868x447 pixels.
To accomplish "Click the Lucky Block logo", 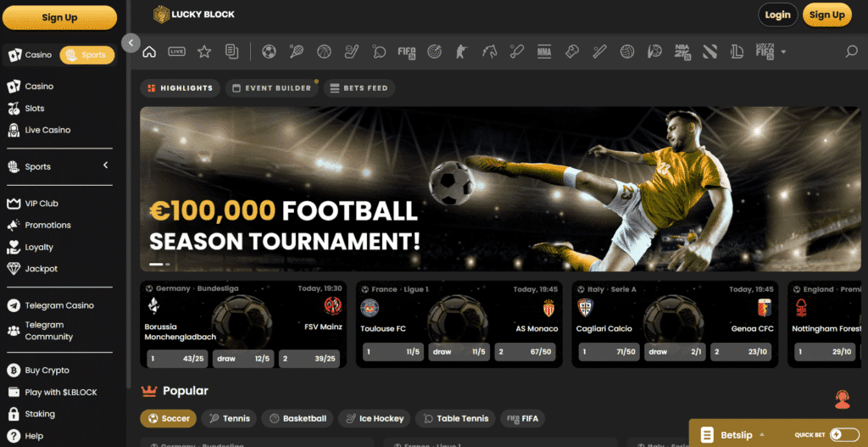I will [x=194, y=15].
